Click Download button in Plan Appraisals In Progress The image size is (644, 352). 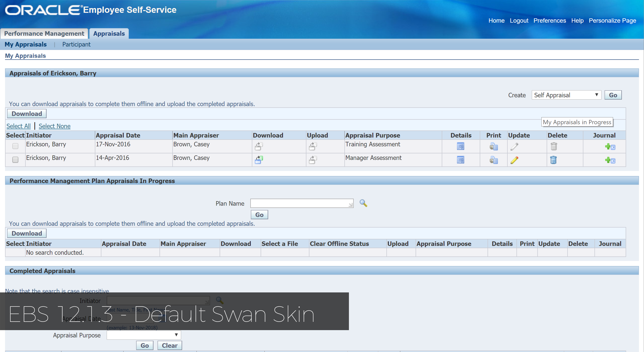pyautogui.click(x=27, y=233)
